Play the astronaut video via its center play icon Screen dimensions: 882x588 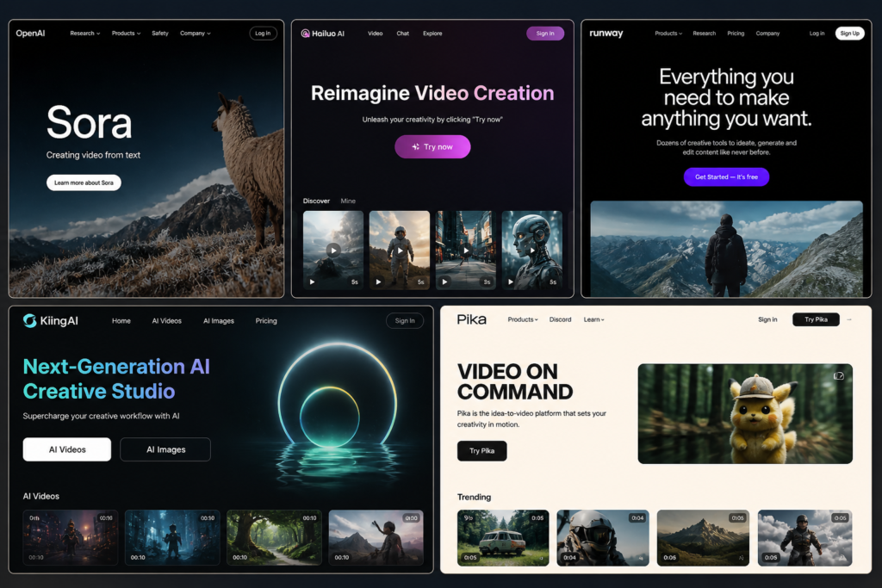click(x=400, y=251)
